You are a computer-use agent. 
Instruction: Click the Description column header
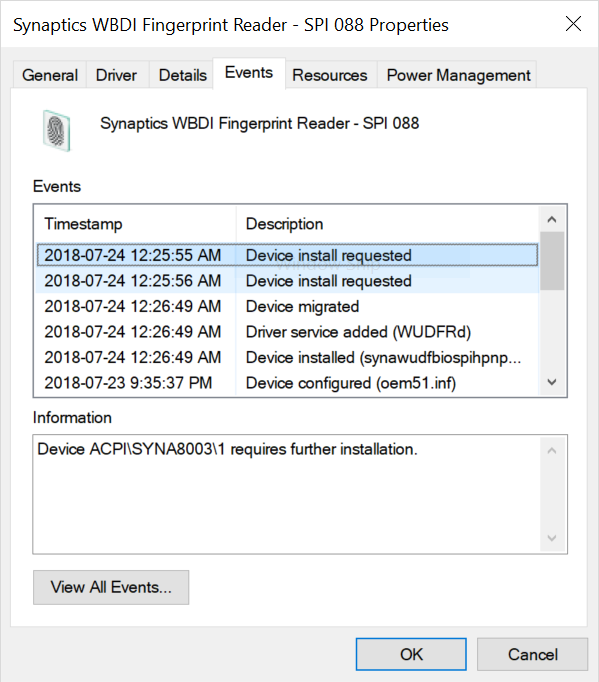[387, 224]
